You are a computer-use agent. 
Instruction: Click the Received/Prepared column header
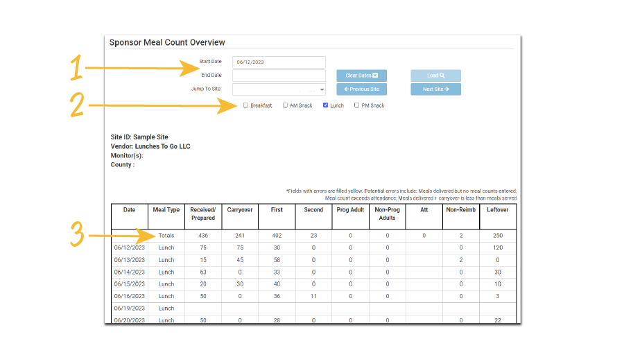click(x=203, y=214)
